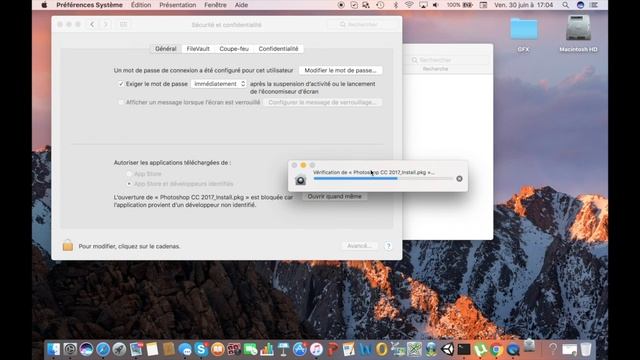Open the Fenêtre menu
This screenshot has width=640, height=360.
click(215, 5)
